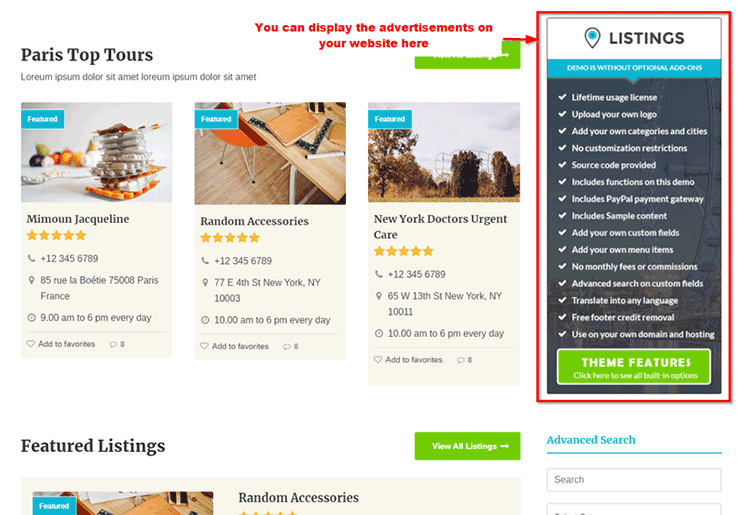Viewport: 742px width, 515px height.
Task: Rate Random Accessories with fifth star
Action: [x=255, y=238]
